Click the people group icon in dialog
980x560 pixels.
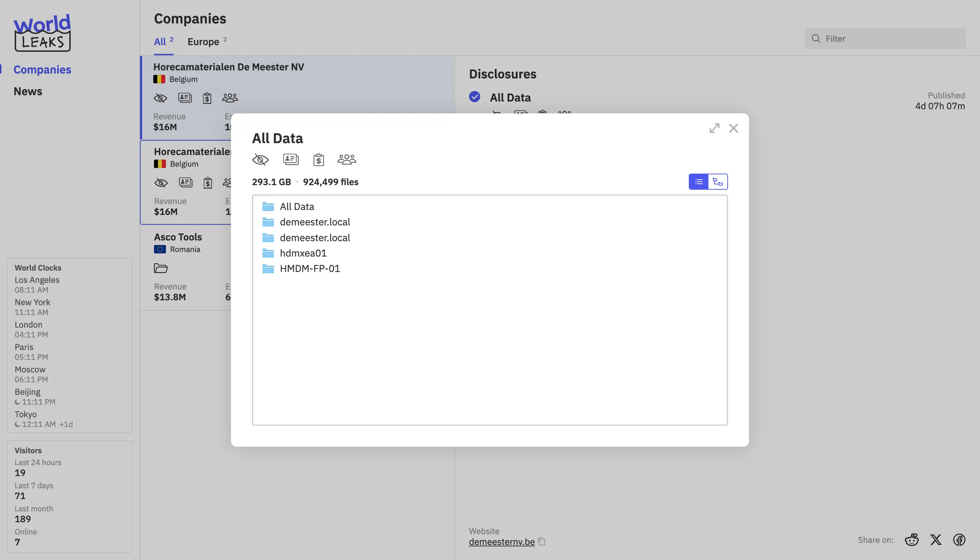coord(346,159)
